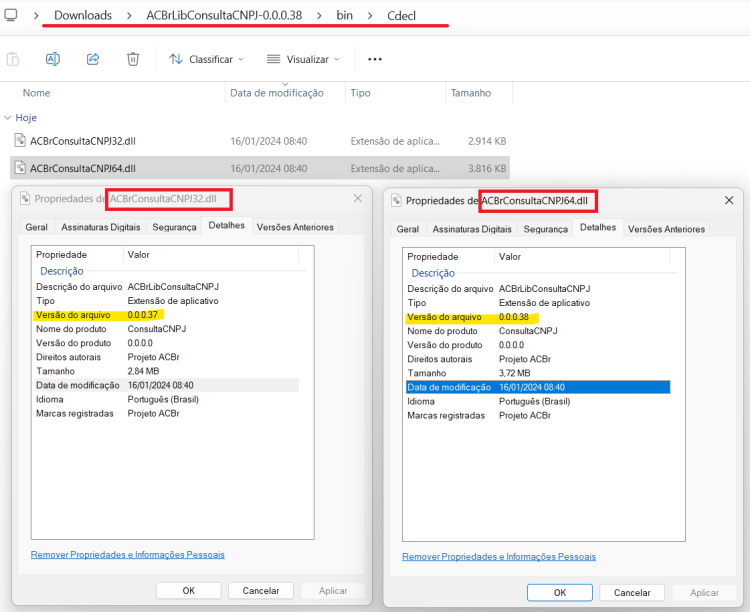Image resolution: width=750 pixels, height=612 pixels.
Task: Open Versões Anteriores tab in CNPJ32 properties
Action: point(295,227)
